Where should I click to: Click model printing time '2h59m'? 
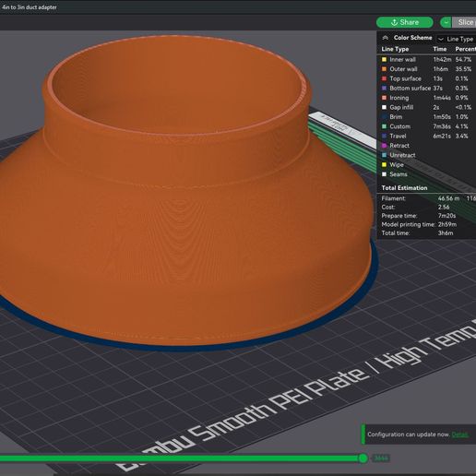coord(447,224)
